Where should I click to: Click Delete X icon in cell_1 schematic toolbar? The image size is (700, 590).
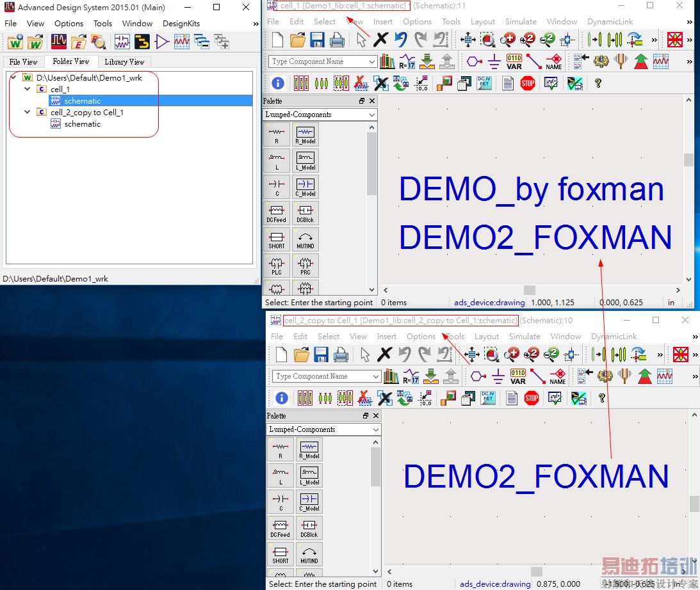(380, 40)
